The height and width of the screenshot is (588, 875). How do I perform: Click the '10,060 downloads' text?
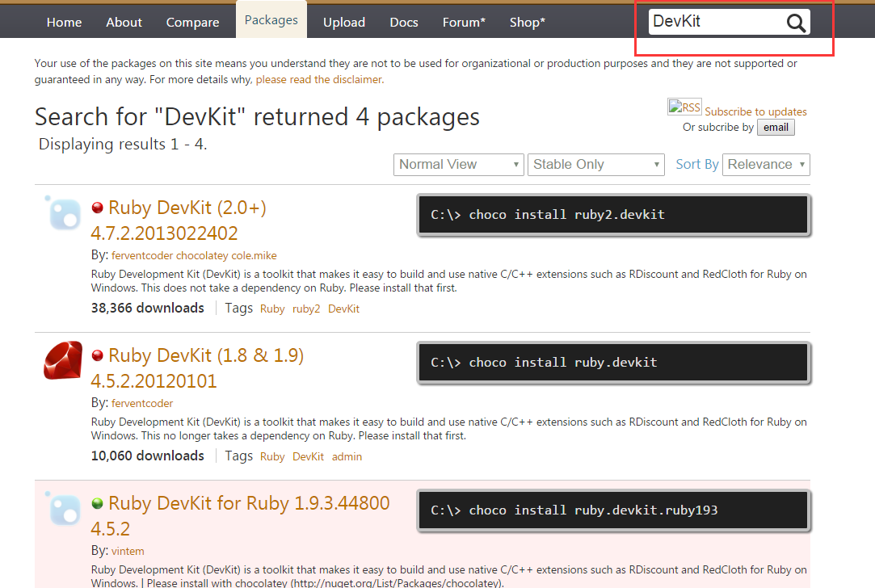click(148, 456)
